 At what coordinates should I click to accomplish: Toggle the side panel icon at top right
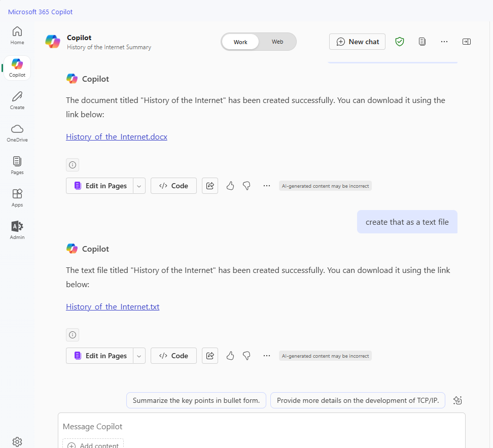click(x=467, y=42)
